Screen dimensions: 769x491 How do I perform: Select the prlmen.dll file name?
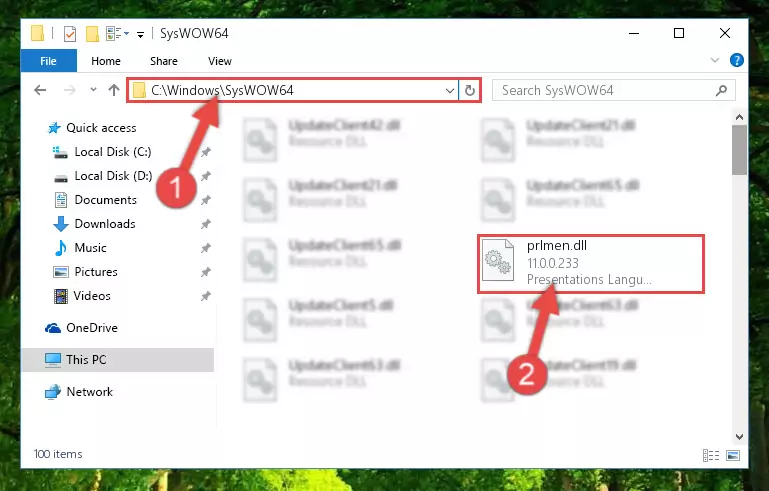(557, 245)
